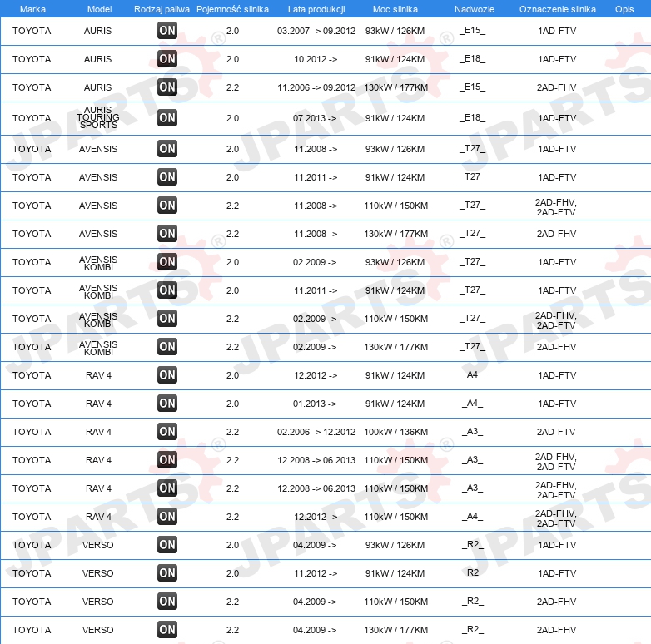This screenshot has height=644, width=651.
Task: Click ON badge for Avensis Kombi 2.0 11.2011
Action: tap(167, 290)
